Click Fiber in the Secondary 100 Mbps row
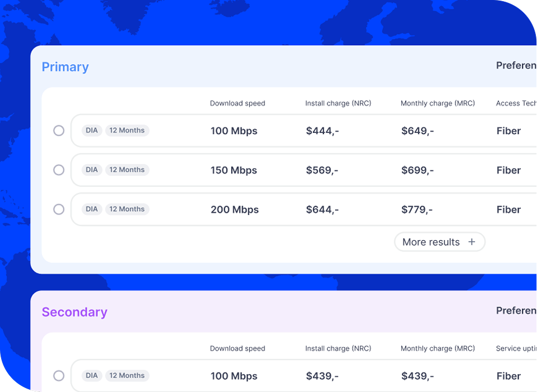 [509, 376]
